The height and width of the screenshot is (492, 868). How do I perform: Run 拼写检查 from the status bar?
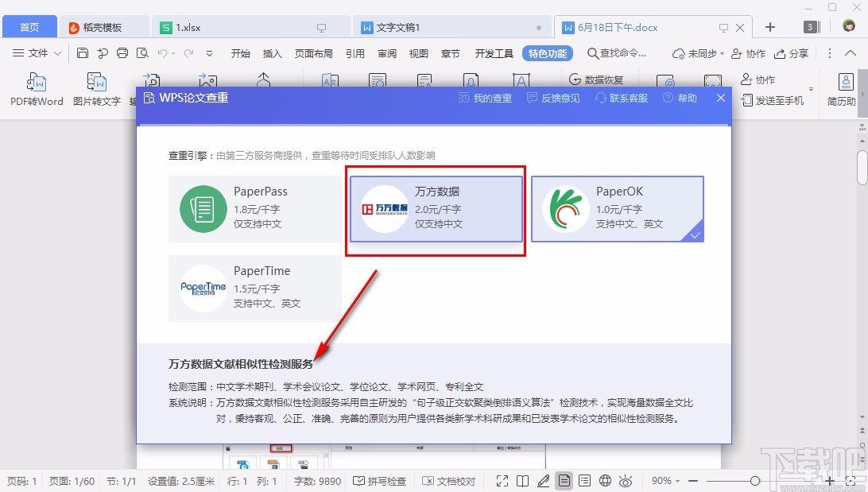(379, 481)
